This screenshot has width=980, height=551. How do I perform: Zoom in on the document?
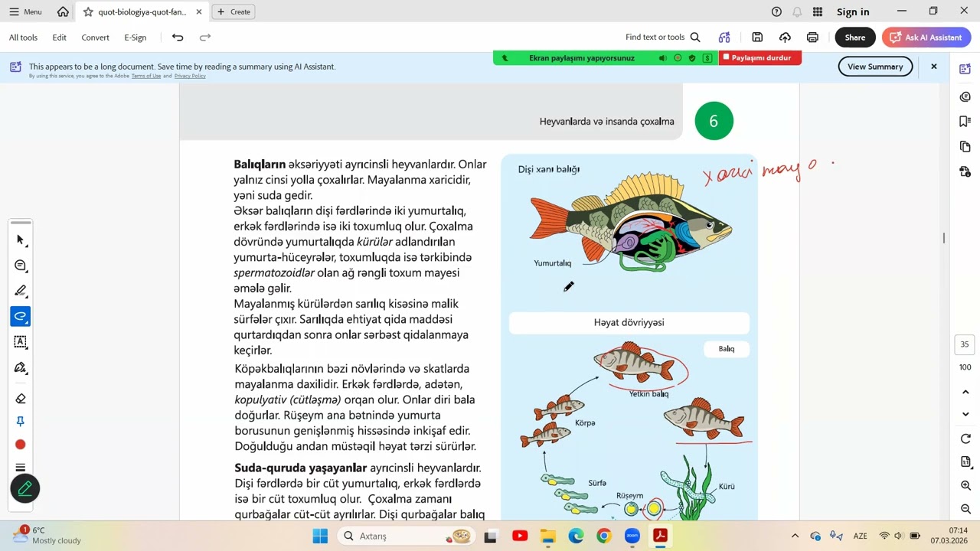click(965, 485)
